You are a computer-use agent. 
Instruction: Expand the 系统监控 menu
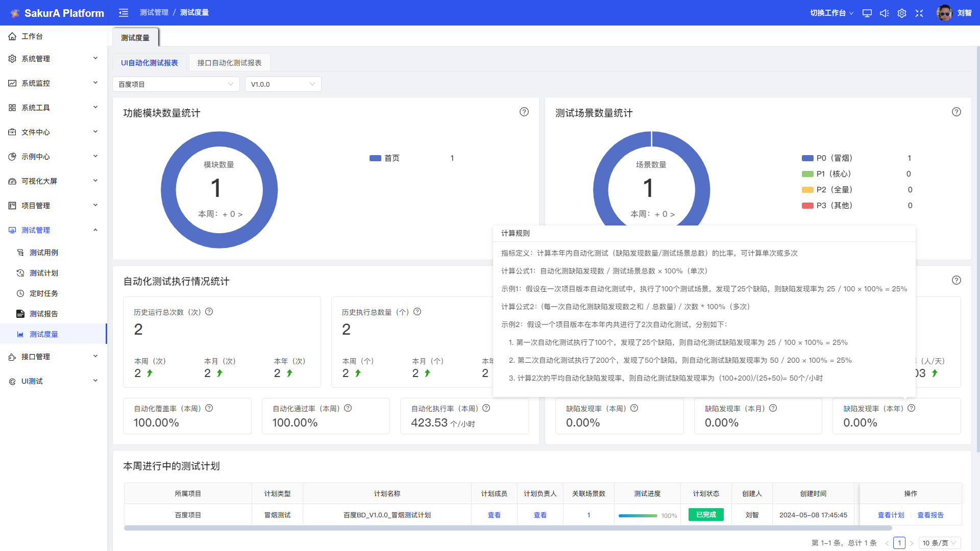53,83
